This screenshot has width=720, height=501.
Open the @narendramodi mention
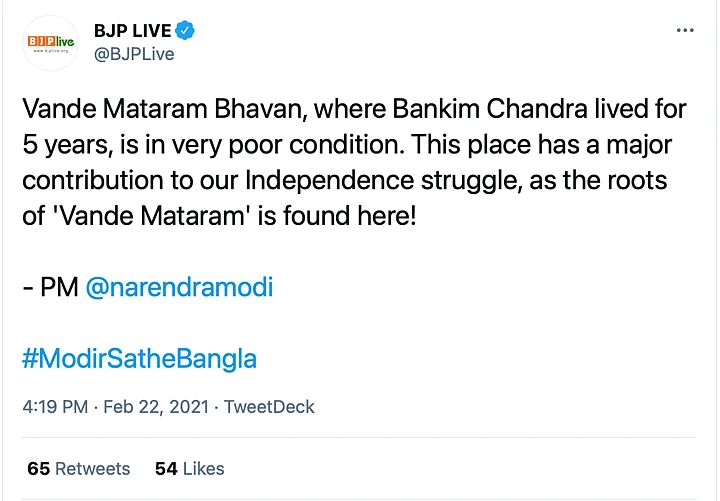[179, 288]
